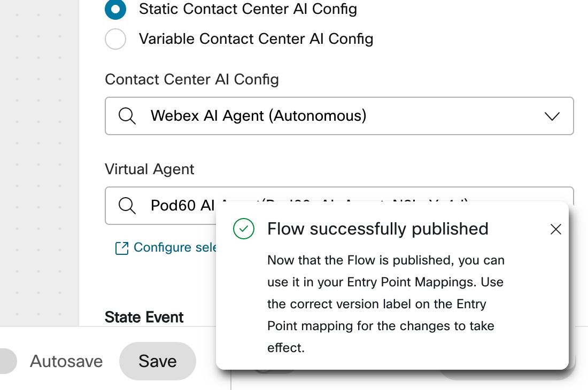Select Static Contact Center AI Config radio
This screenshot has width=588, height=390.
tap(115, 9)
